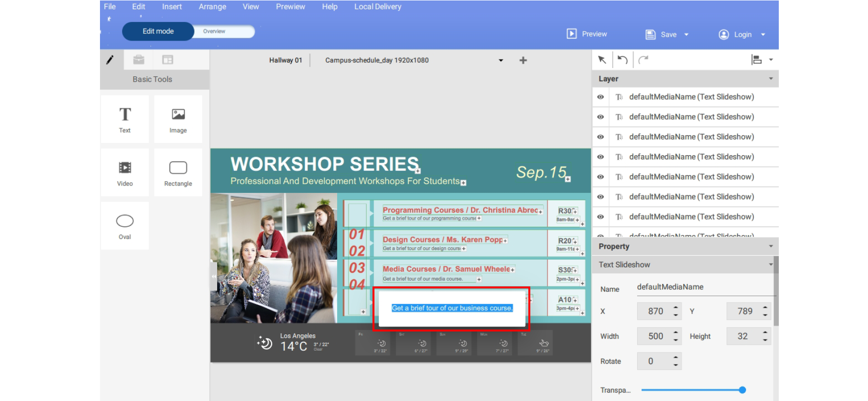The image size is (868, 401).
Task: Select the Text tool
Action: point(124,119)
